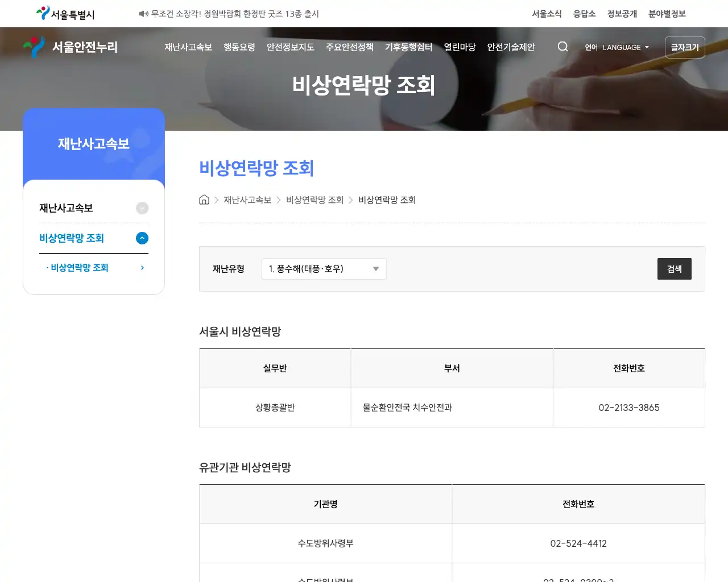Screen dimensions: 728x582
Task: Click phone number 02-524-4412
Action: click(x=578, y=543)
